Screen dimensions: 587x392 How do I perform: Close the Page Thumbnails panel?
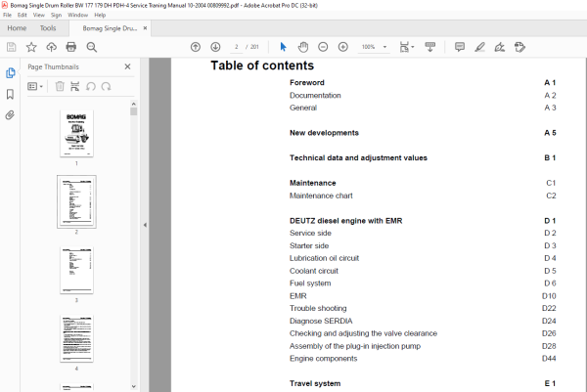(127, 66)
